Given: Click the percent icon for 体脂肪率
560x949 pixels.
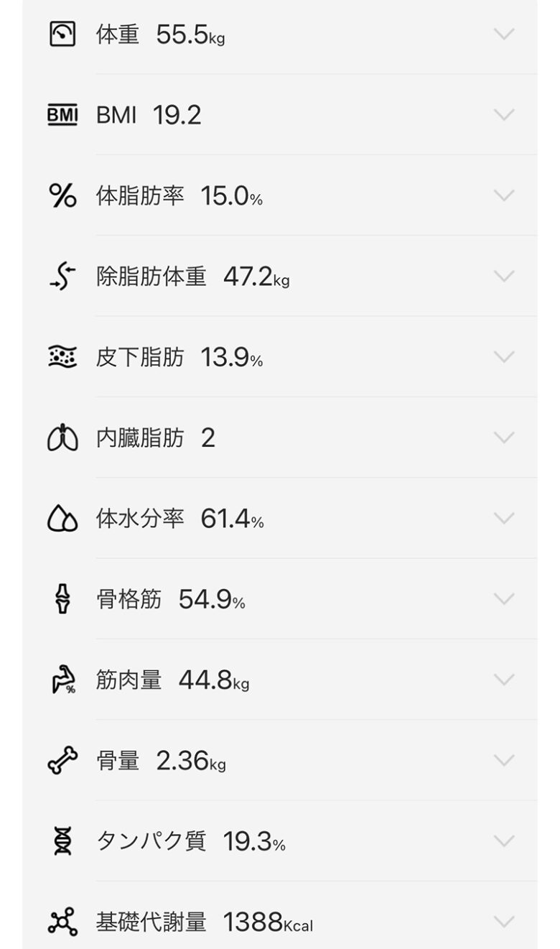Looking at the screenshot, I should click(62, 195).
